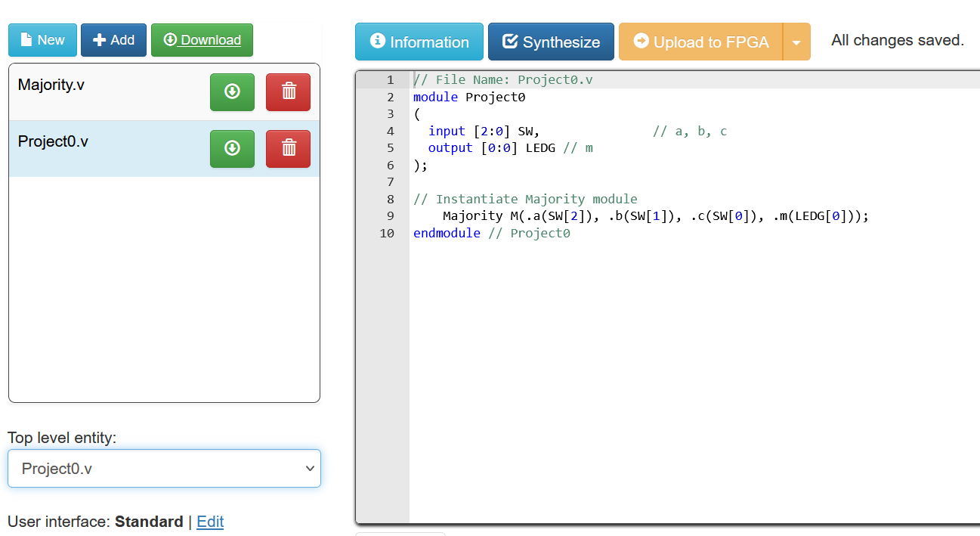Click Upload to FPGA button
Viewport: 980px width, 536px height.
pyautogui.click(x=700, y=42)
